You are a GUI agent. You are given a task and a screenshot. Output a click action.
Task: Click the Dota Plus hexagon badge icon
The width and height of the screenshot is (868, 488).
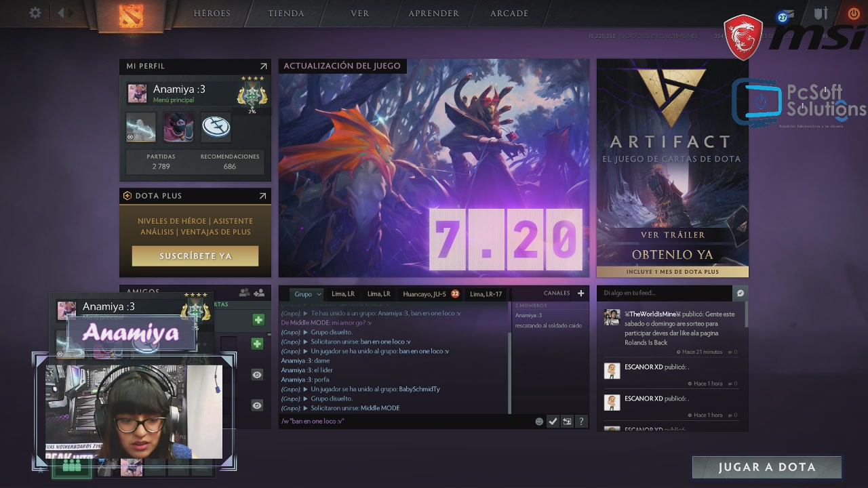tap(127, 196)
